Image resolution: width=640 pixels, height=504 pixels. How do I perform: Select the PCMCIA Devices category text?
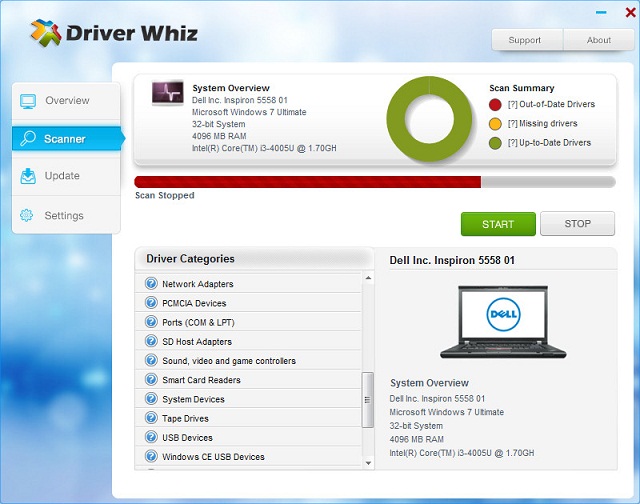tap(194, 303)
